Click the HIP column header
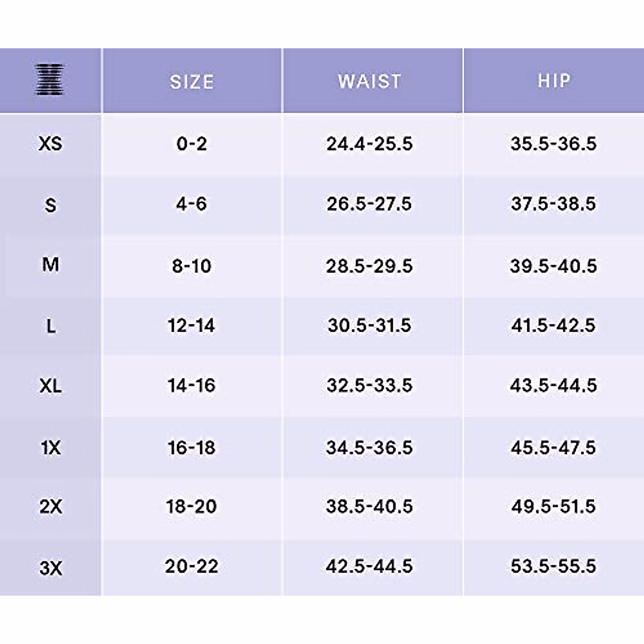Screen dimensions: 644x644 click(554, 80)
